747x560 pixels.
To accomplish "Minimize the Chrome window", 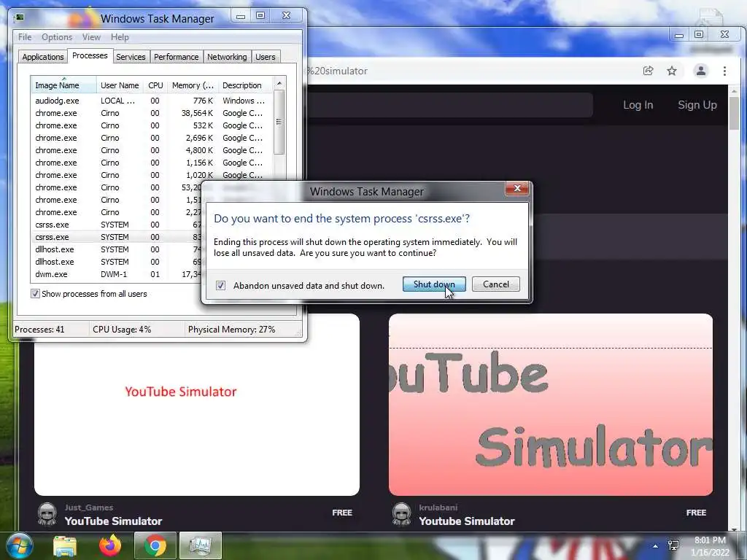I will click(x=679, y=35).
